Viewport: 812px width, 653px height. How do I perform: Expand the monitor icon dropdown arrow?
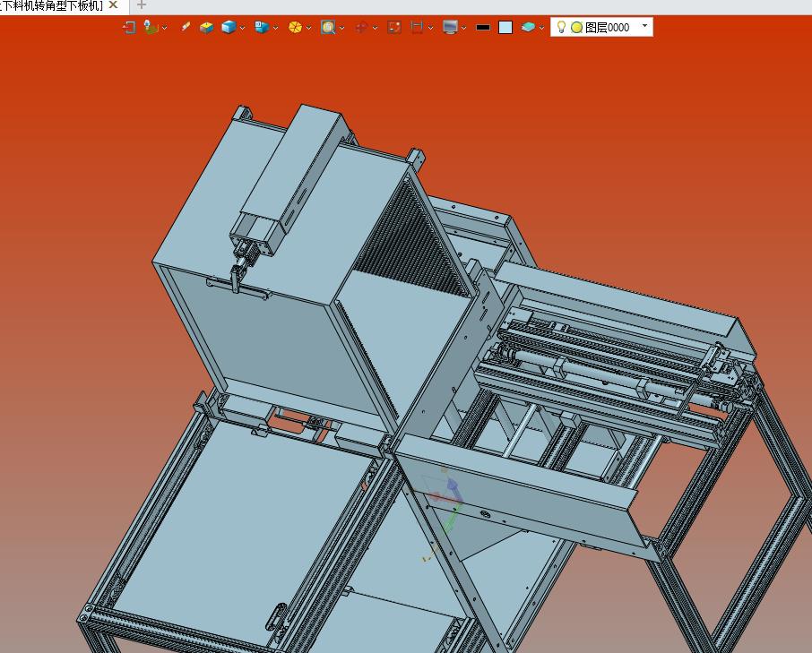click(x=464, y=28)
